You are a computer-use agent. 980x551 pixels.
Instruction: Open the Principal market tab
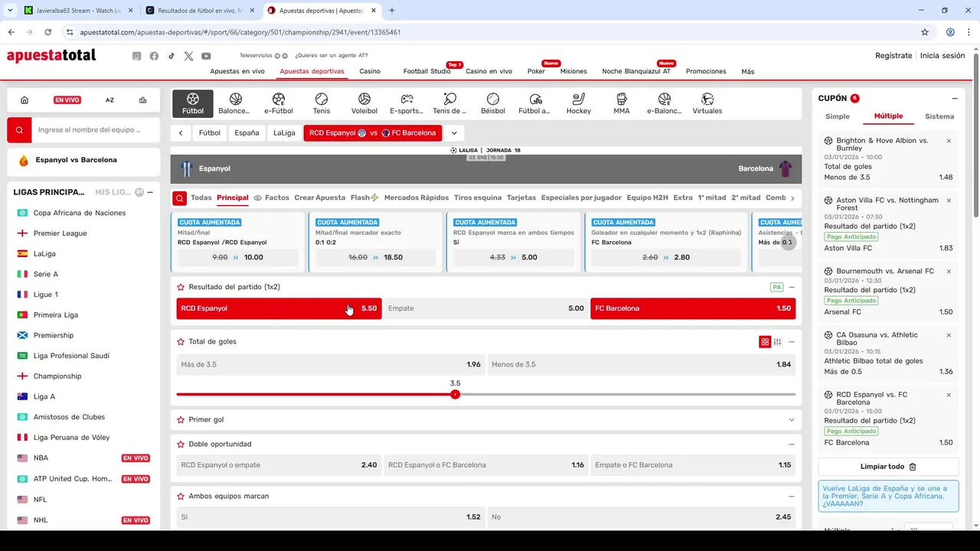[233, 197]
